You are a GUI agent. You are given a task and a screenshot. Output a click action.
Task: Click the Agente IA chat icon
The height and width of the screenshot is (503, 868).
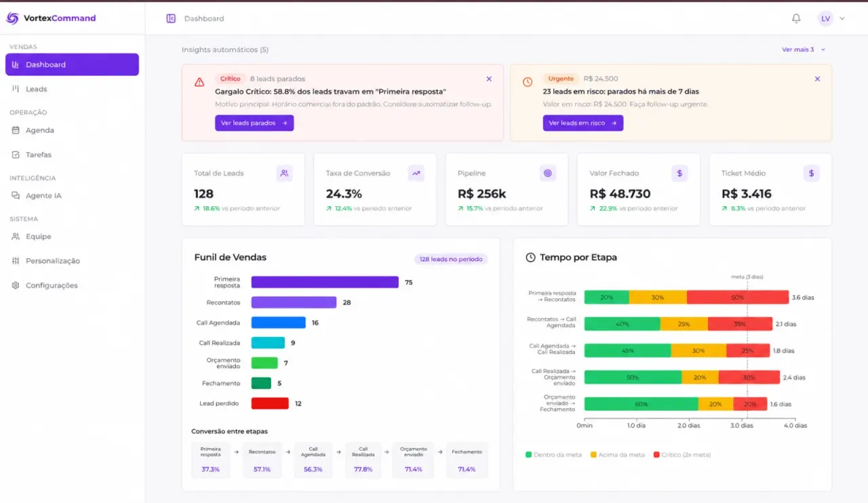[16, 195]
